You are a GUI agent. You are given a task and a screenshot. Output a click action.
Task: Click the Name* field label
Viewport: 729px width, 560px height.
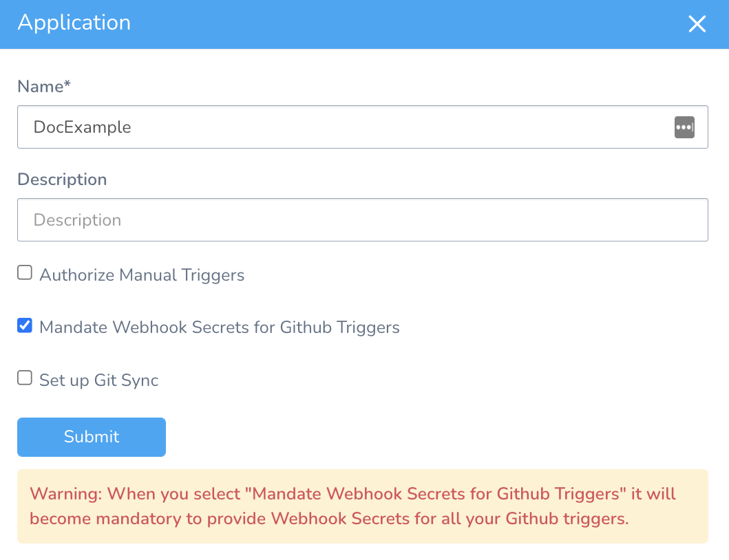pos(43,87)
